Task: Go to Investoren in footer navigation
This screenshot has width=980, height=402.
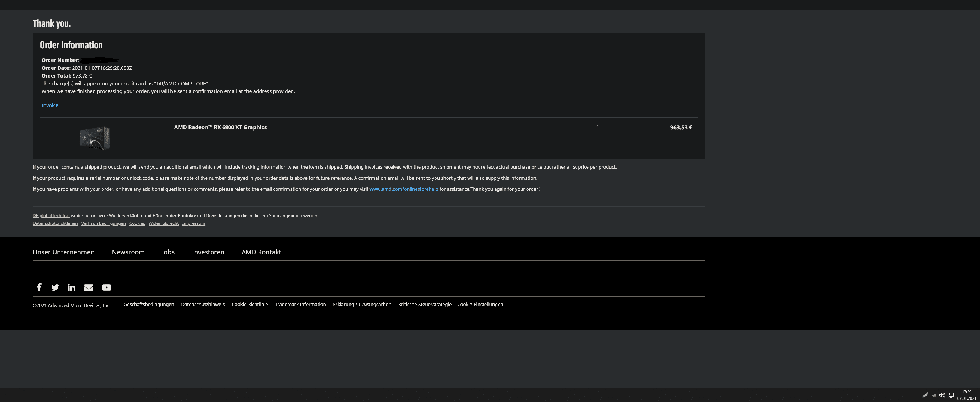Action: tap(208, 252)
